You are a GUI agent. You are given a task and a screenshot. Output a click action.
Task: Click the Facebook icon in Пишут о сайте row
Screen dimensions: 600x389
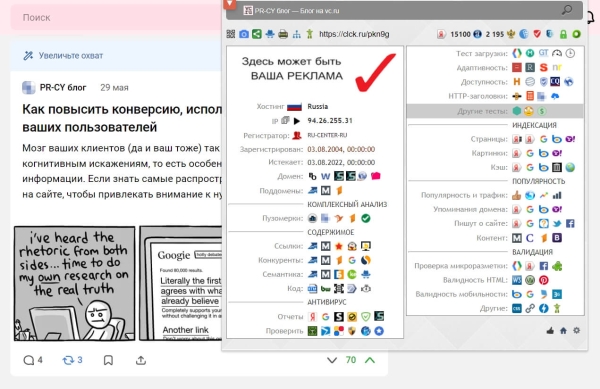coord(570,223)
